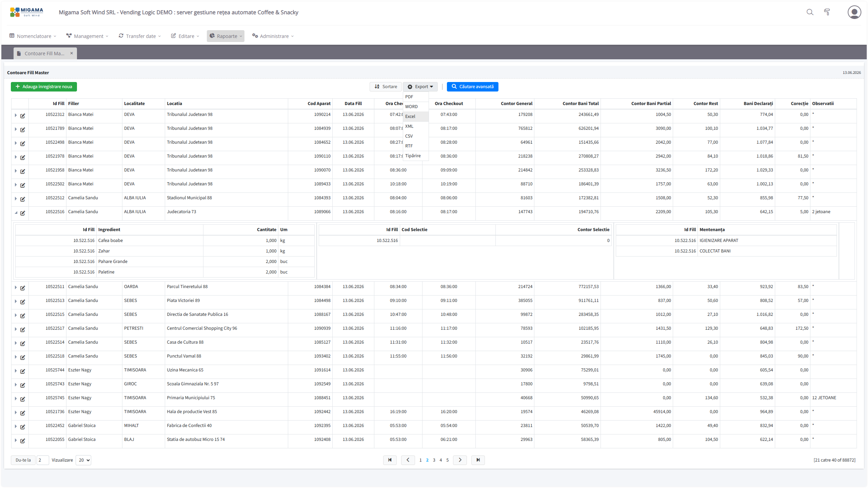Click the Du-te la page number field
The width and height of the screenshot is (868, 488).
43,460
